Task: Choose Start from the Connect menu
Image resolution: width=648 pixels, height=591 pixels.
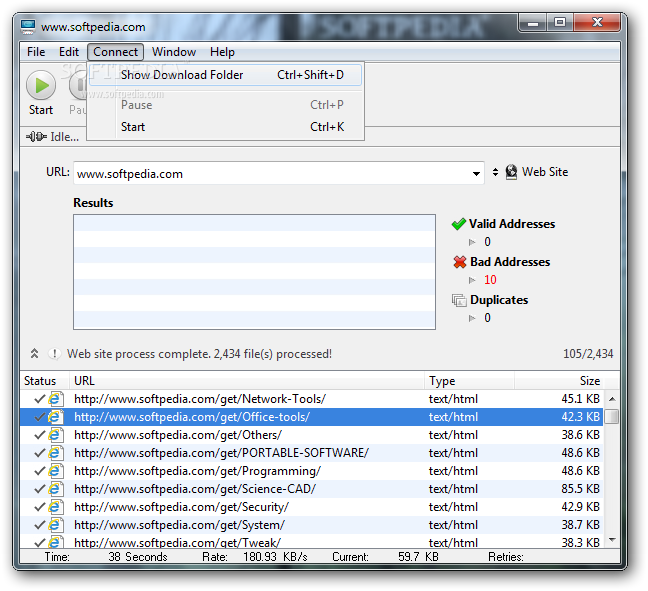Action: 226,127
